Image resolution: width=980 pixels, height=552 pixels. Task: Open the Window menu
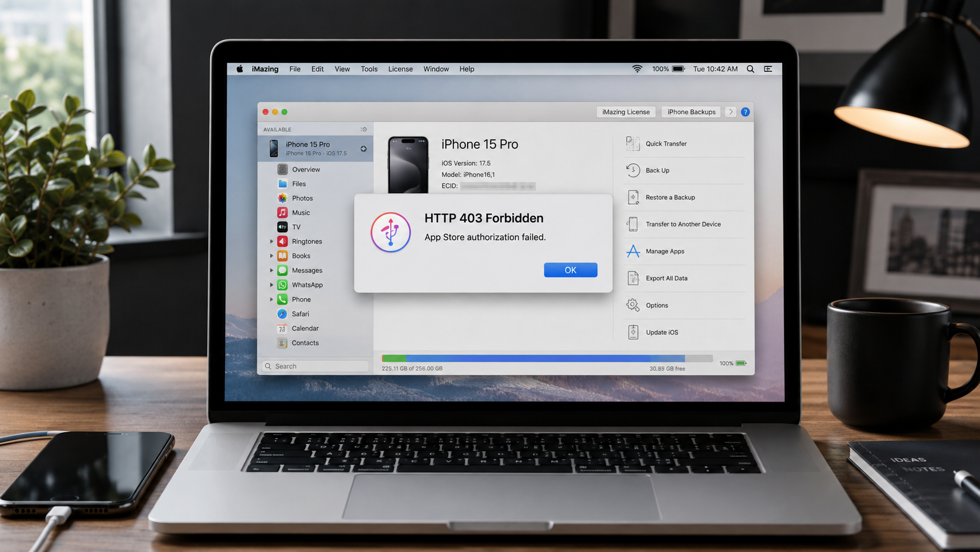(x=436, y=69)
